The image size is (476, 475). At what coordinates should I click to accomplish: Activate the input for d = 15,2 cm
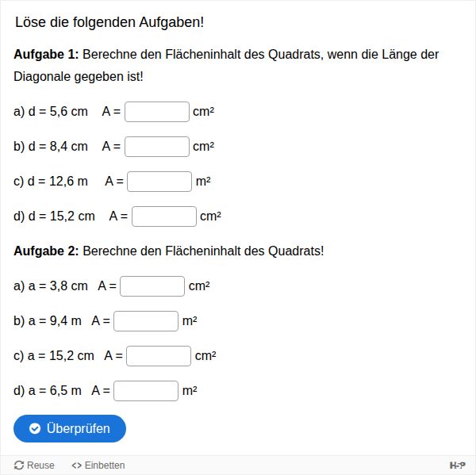[164, 216]
